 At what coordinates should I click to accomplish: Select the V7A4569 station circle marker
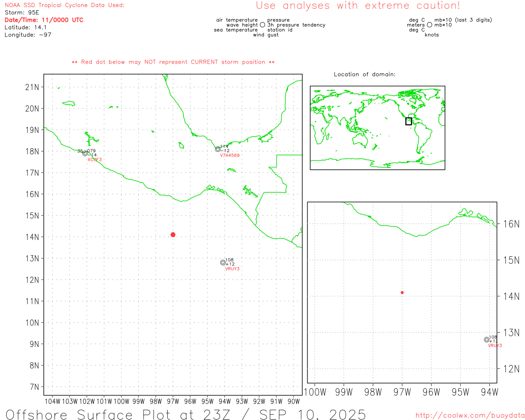coord(218,149)
